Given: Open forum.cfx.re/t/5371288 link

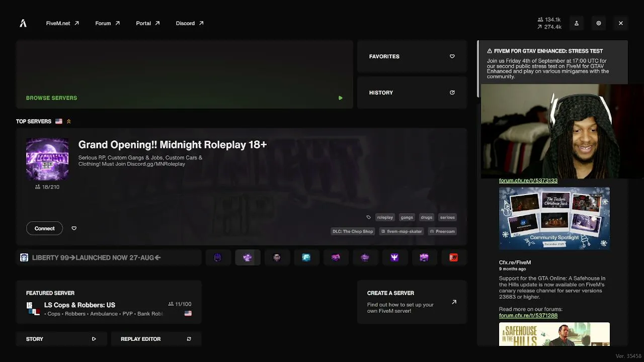Looking at the screenshot, I should click(528, 315).
